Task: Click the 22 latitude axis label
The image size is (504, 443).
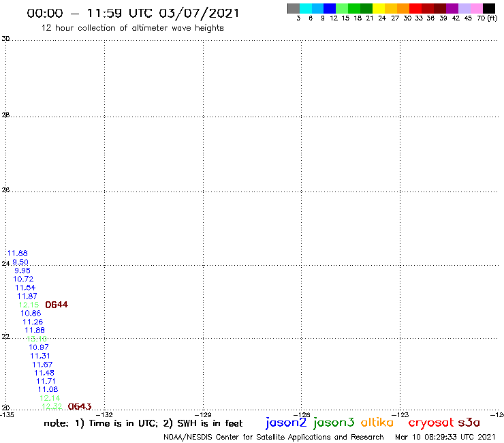Action: (5, 337)
